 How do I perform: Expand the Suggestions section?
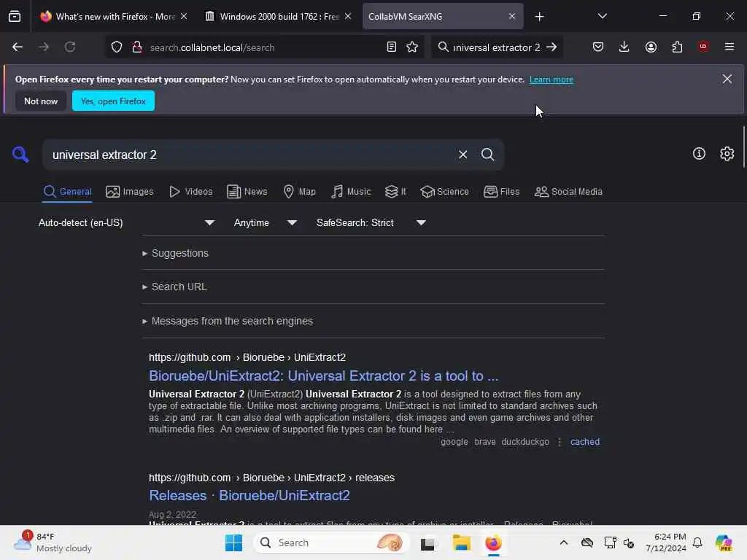[175, 253]
